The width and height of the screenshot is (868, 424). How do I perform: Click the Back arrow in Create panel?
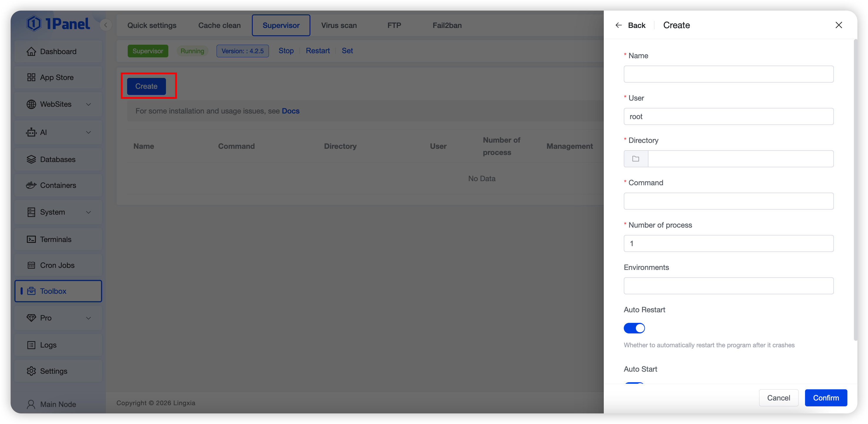619,25
